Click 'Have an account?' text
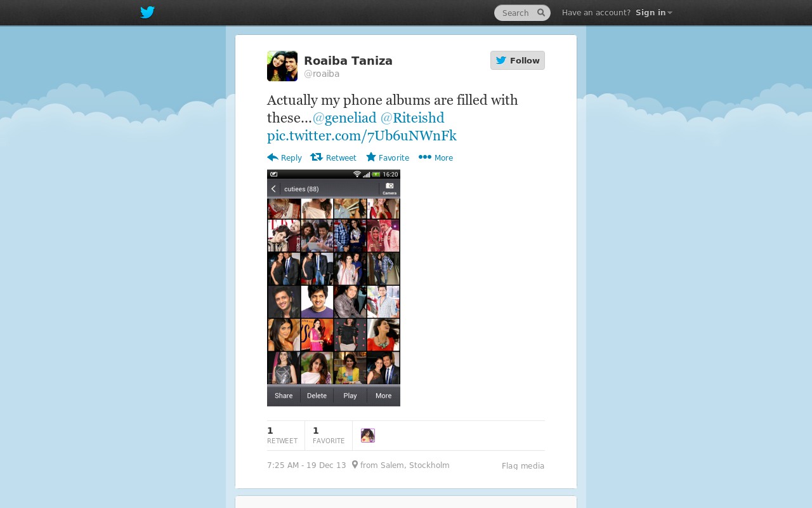The width and height of the screenshot is (812, 508). click(596, 13)
